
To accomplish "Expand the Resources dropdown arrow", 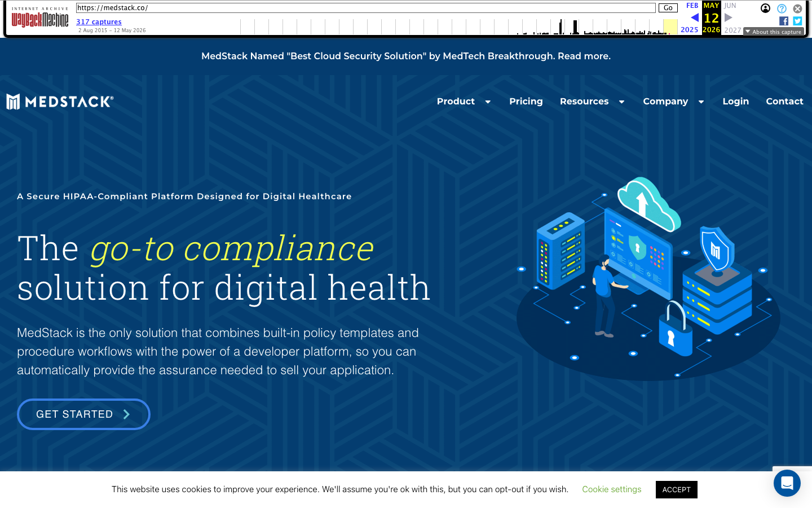I will [621, 102].
